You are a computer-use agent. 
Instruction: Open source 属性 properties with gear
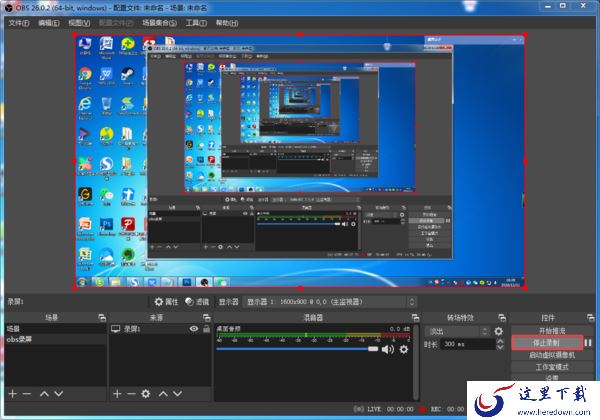166,302
